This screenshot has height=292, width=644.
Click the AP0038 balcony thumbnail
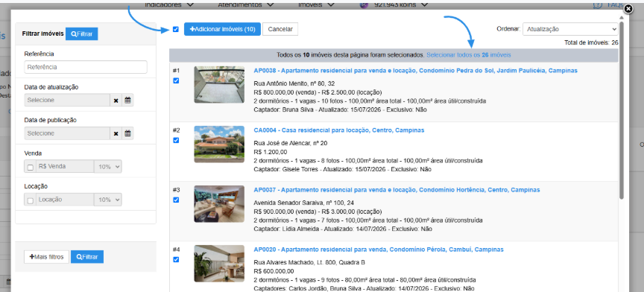coord(219,85)
